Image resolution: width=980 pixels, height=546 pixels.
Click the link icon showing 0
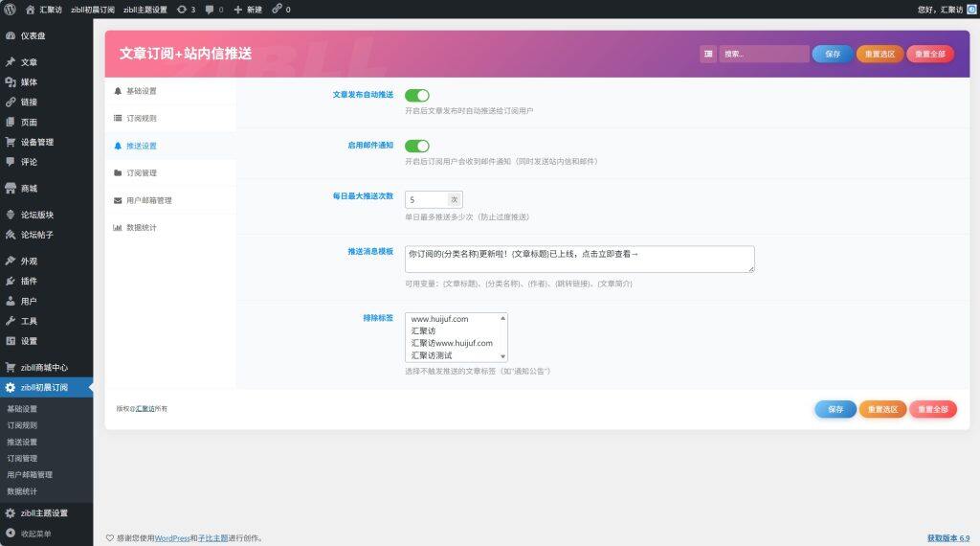point(281,10)
